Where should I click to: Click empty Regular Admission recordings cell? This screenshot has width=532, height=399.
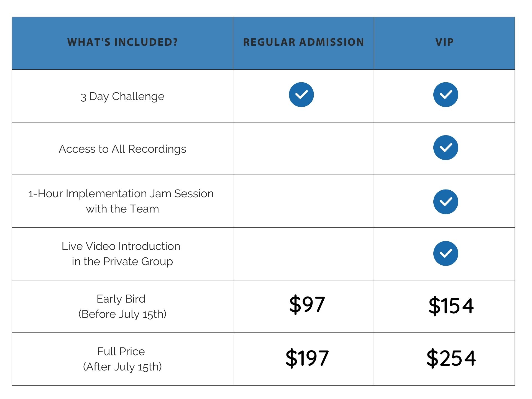303,149
